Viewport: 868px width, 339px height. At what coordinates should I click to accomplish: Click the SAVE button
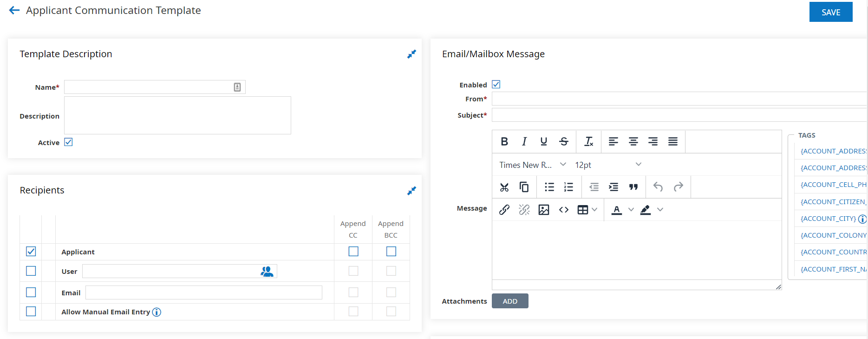click(830, 12)
